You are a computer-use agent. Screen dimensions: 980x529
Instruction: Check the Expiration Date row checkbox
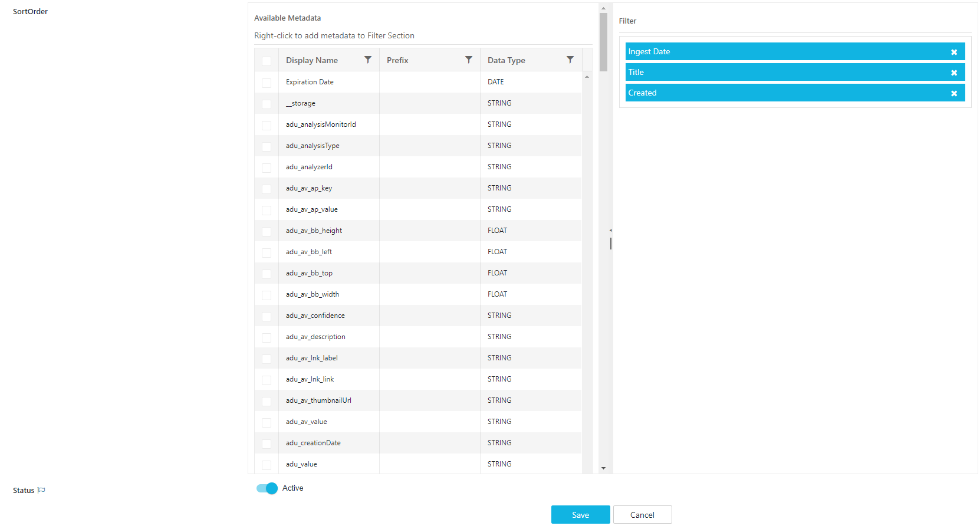tap(267, 83)
